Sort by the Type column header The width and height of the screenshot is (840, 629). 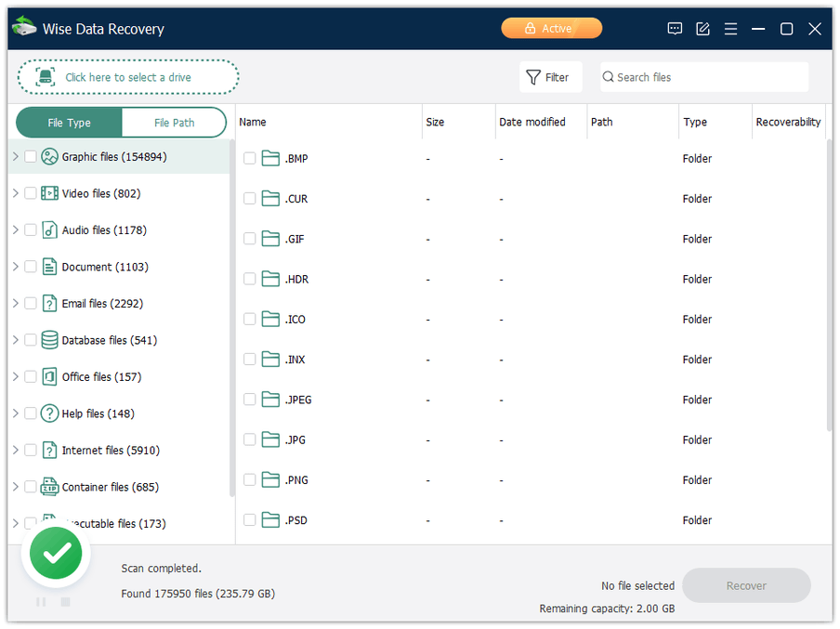(715, 122)
